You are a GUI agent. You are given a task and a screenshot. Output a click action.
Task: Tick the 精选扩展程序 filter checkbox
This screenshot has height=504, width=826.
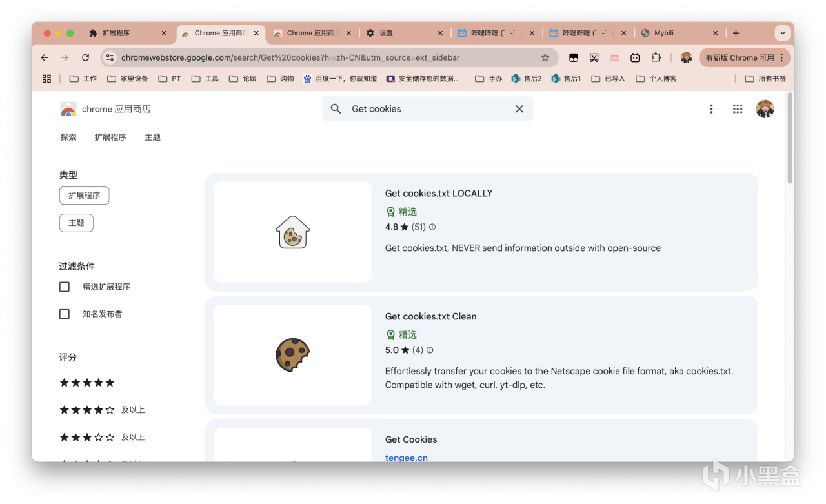point(65,287)
